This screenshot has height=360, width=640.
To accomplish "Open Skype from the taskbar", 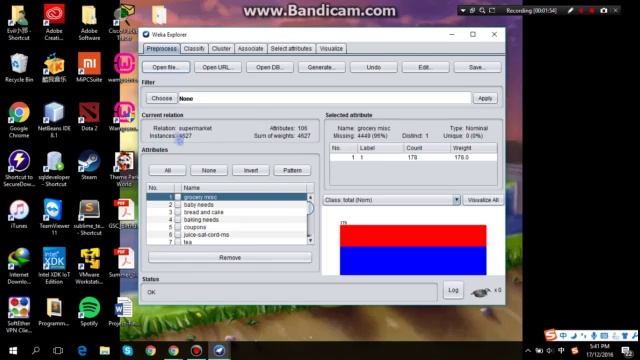I will point(128,351).
